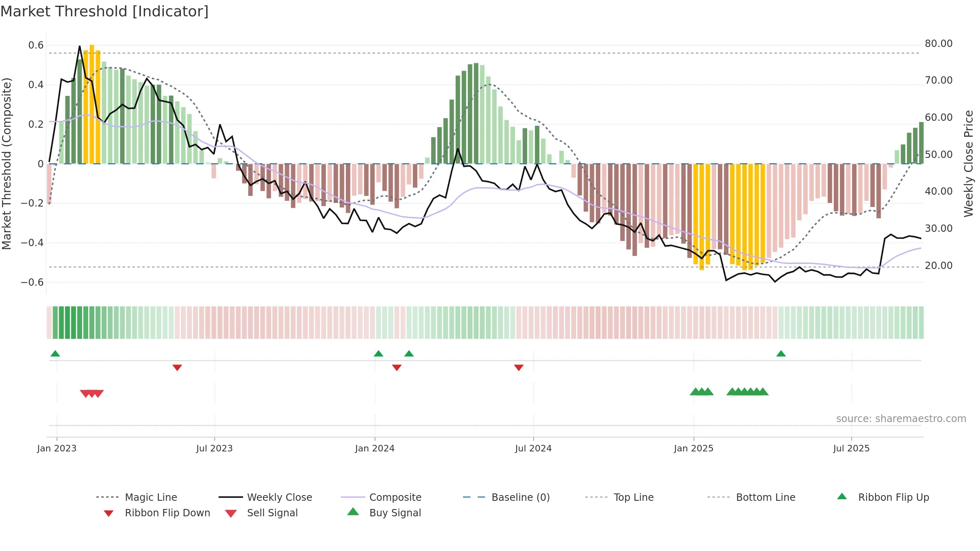Click the Market Threshold [Indicator] chart title
This screenshot has height=551, width=980.
coord(105,11)
